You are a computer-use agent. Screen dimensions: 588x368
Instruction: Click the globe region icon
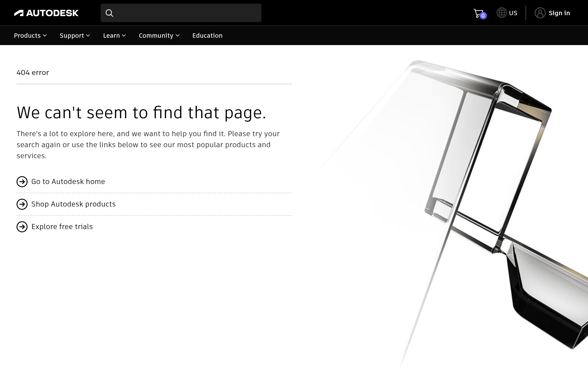pyautogui.click(x=501, y=13)
